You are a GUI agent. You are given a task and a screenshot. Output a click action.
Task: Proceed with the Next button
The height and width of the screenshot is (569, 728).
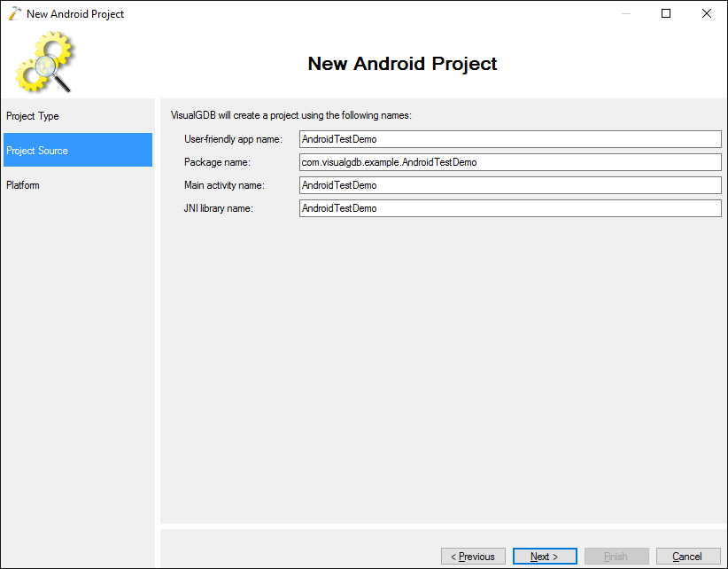(545, 556)
